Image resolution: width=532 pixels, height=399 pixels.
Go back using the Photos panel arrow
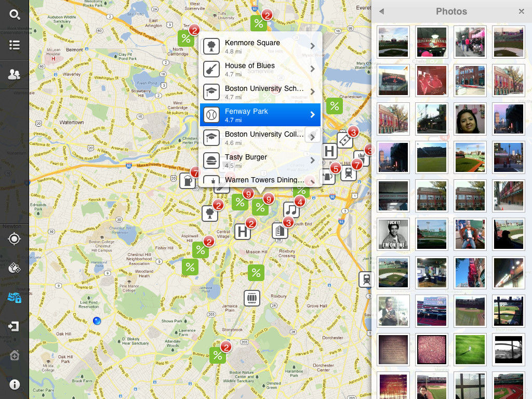[x=381, y=11]
